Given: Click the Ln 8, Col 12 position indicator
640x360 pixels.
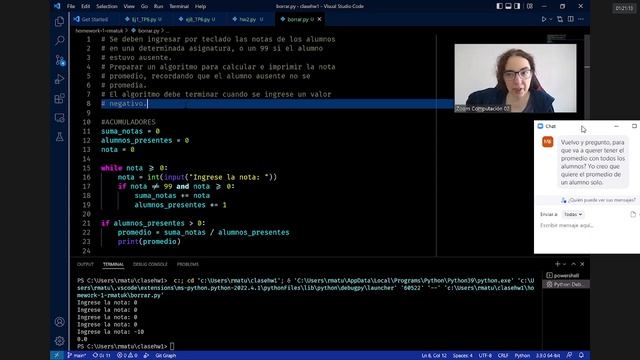Looking at the screenshot, I should pyautogui.click(x=434, y=356).
